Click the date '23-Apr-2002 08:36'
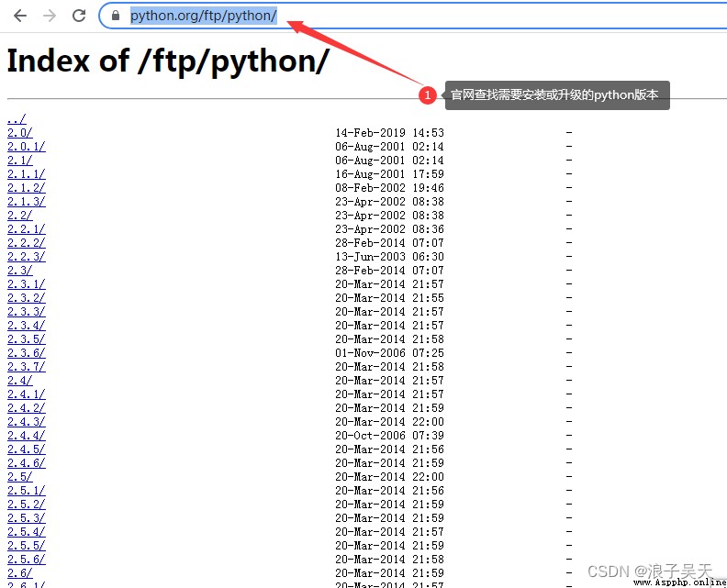Screen dimensions: 727x588 point(389,229)
